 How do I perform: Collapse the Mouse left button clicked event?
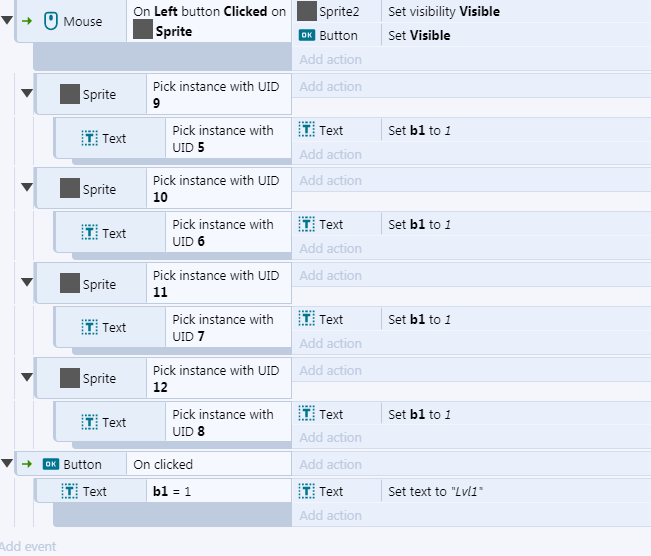pyautogui.click(x=7, y=20)
